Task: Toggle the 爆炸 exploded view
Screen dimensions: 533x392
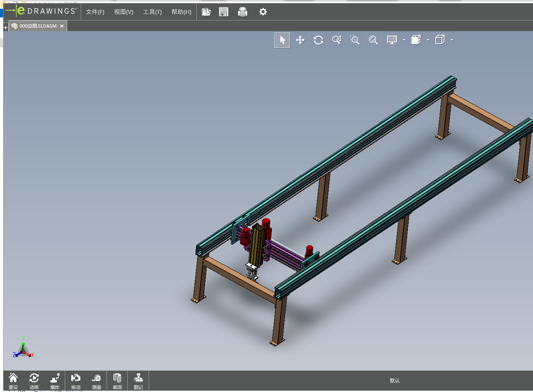Action: click(55, 381)
